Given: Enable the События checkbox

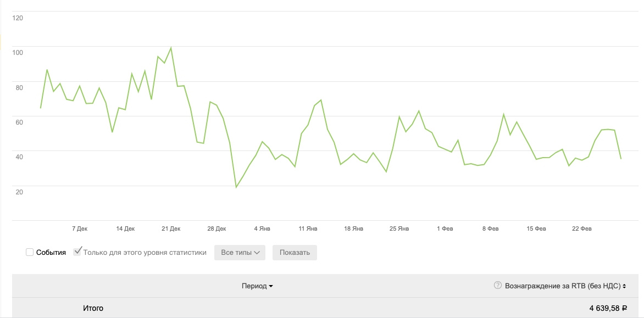Looking at the screenshot, I should pyautogui.click(x=30, y=252).
